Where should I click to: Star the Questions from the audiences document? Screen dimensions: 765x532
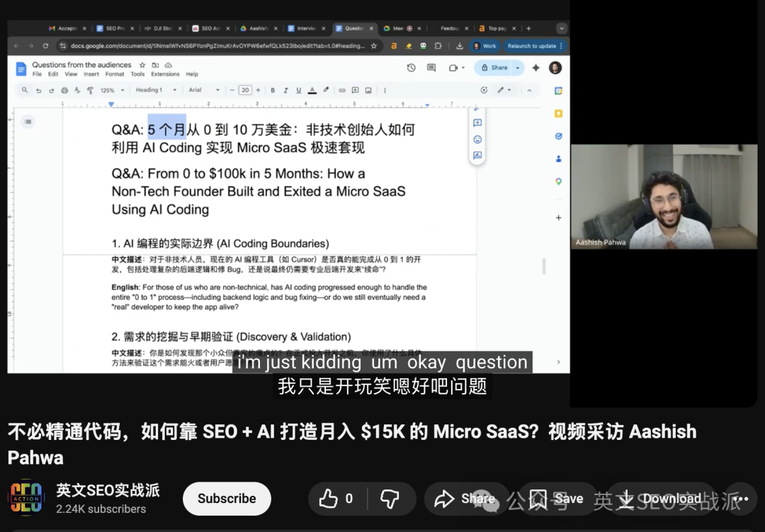click(x=142, y=65)
